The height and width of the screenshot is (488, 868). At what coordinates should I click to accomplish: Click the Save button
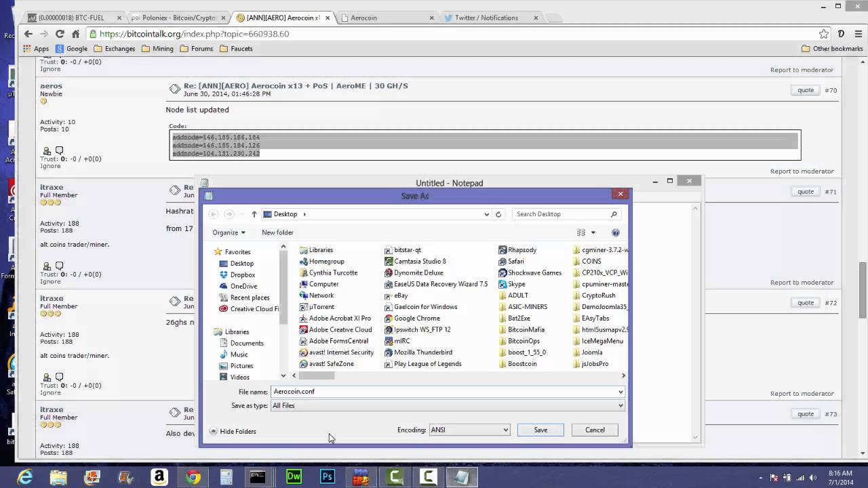tap(540, 430)
